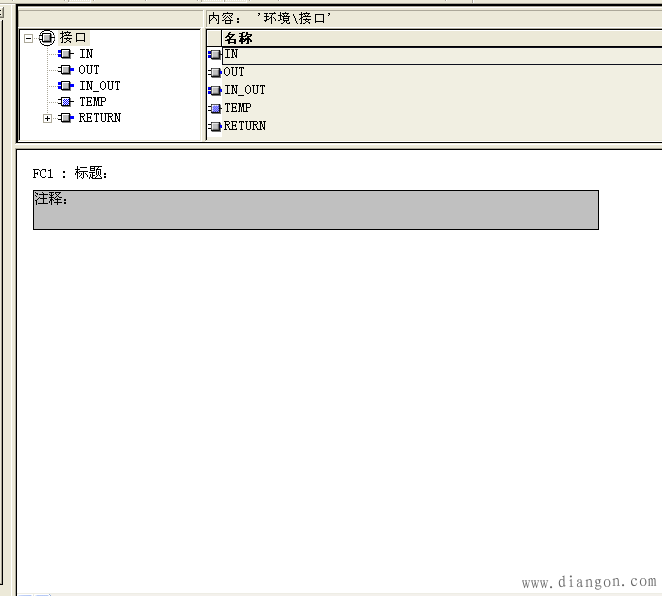
Task: Select the IN_OUT label in interface tree
Action: (99, 86)
